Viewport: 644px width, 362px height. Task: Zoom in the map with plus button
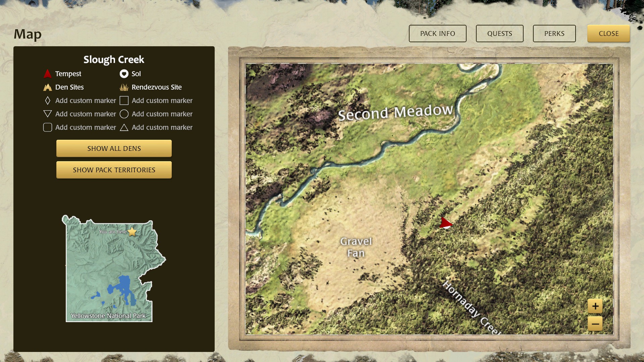click(x=595, y=306)
